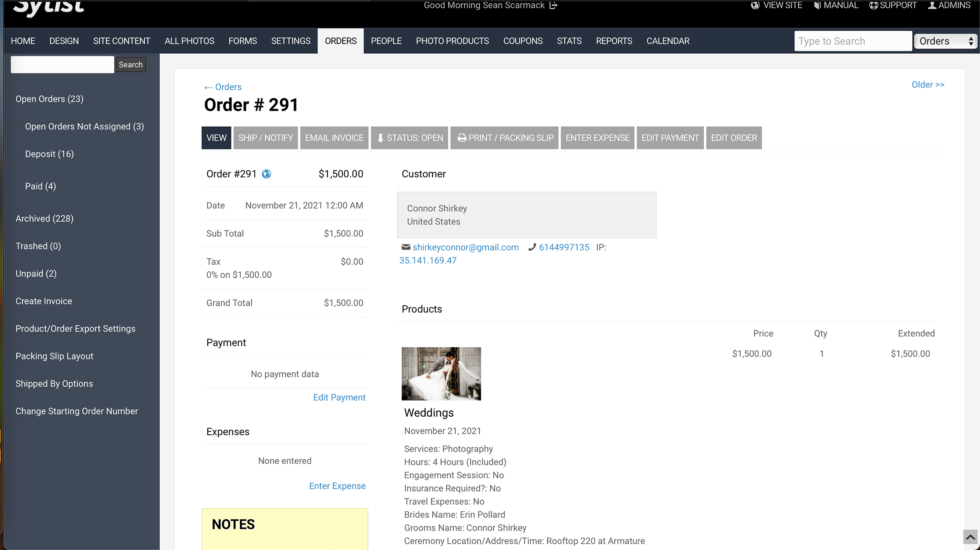Click the Enter Expense link under Expenses
The width and height of the screenshot is (980, 550).
(x=337, y=486)
